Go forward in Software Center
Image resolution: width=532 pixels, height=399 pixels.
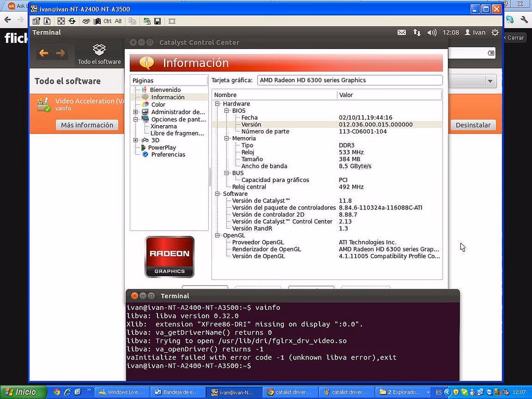60,54
